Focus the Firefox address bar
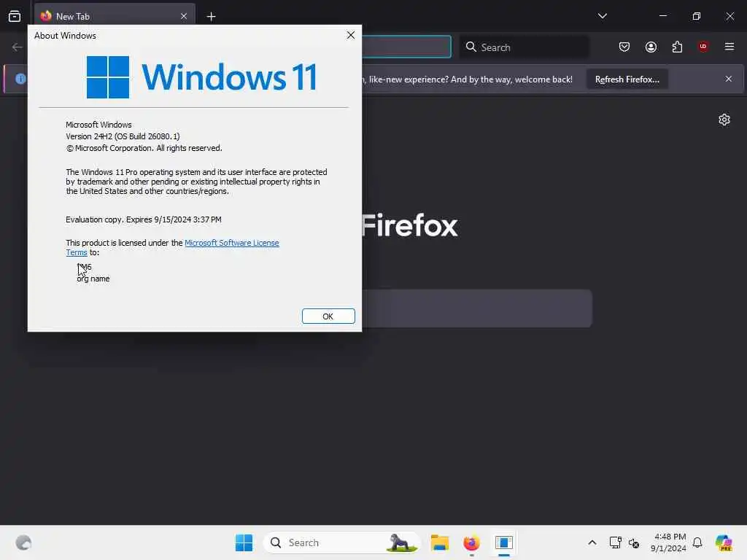747x560 pixels. [406, 47]
